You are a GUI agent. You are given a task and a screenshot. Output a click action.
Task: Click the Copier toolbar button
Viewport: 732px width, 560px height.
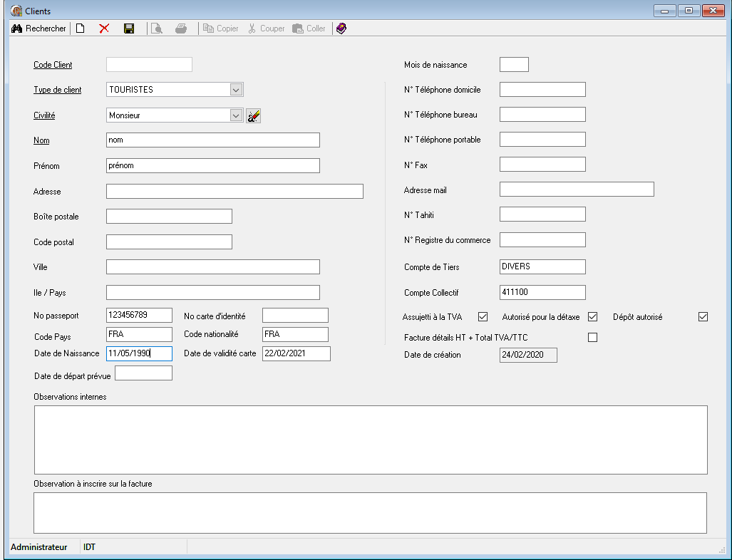pyautogui.click(x=221, y=28)
